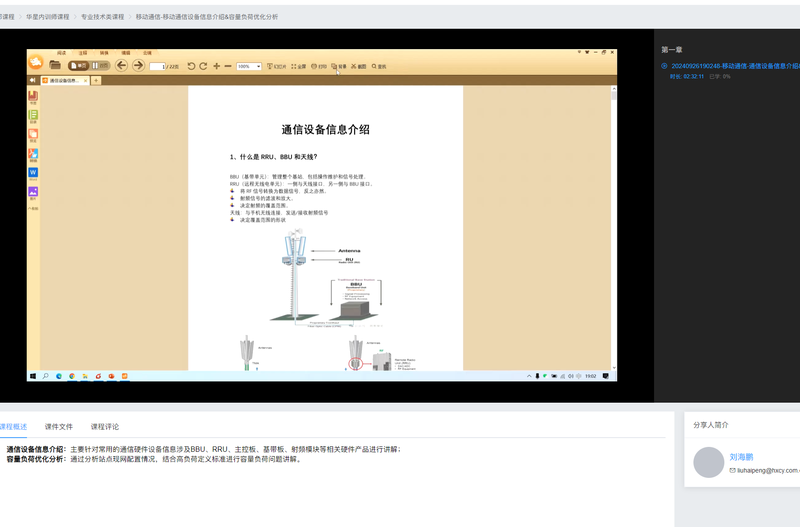Open the 注释 ribbon tab

pyautogui.click(x=83, y=53)
